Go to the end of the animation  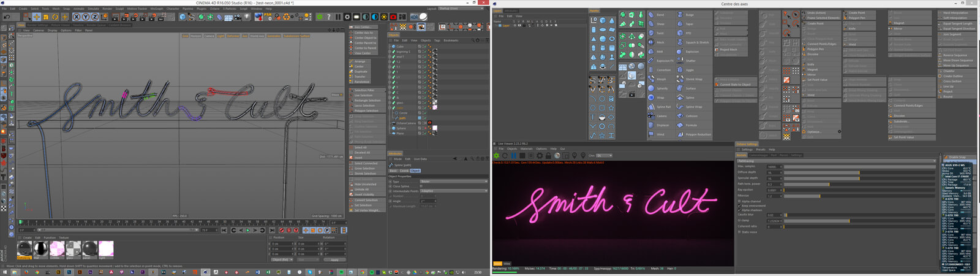272,230
